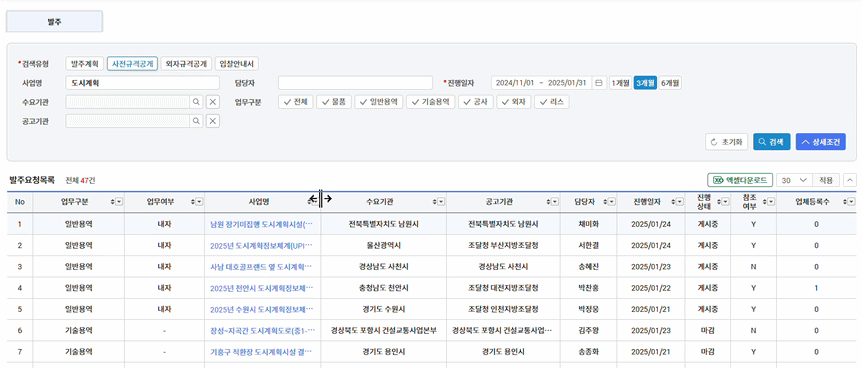The width and height of the screenshot is (862, 368).
Task: Click 수요기관 search magnifier icon
Action: point(195,102)
